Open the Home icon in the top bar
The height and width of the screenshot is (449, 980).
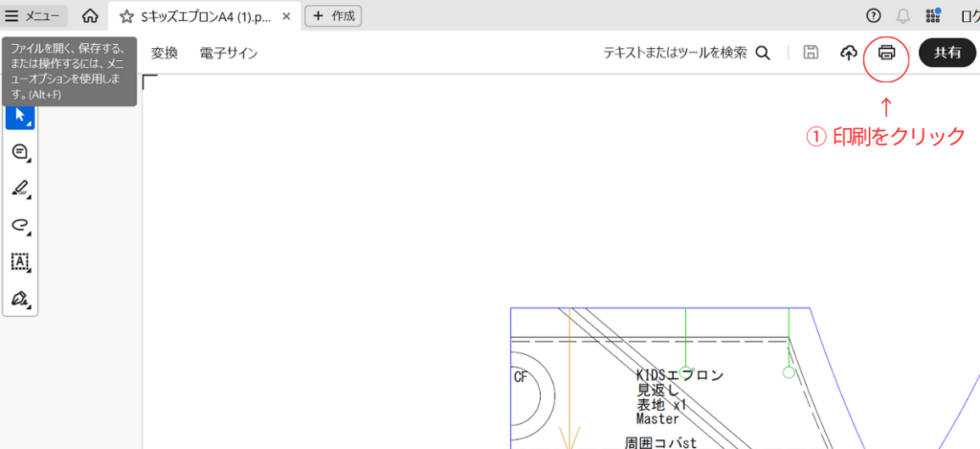(x=90, y=15)
